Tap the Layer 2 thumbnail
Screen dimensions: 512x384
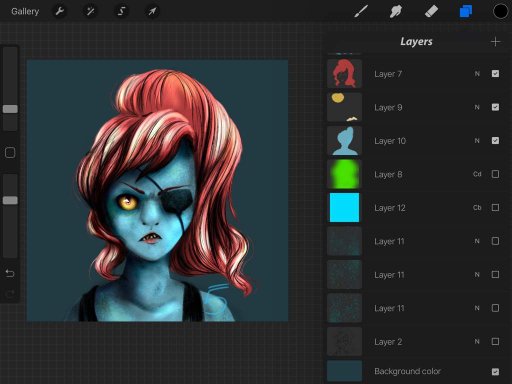pos(344,341)
